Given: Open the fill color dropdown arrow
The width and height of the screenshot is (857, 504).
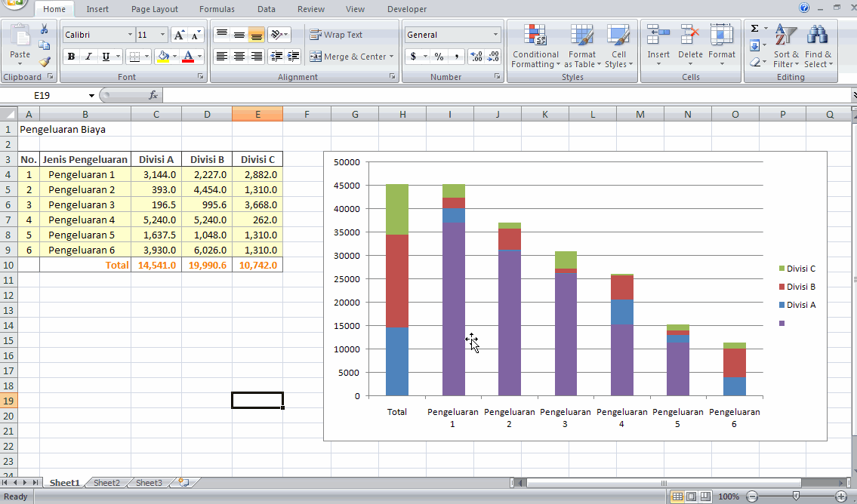Looking at the screenshot, I should click(175, 57).
